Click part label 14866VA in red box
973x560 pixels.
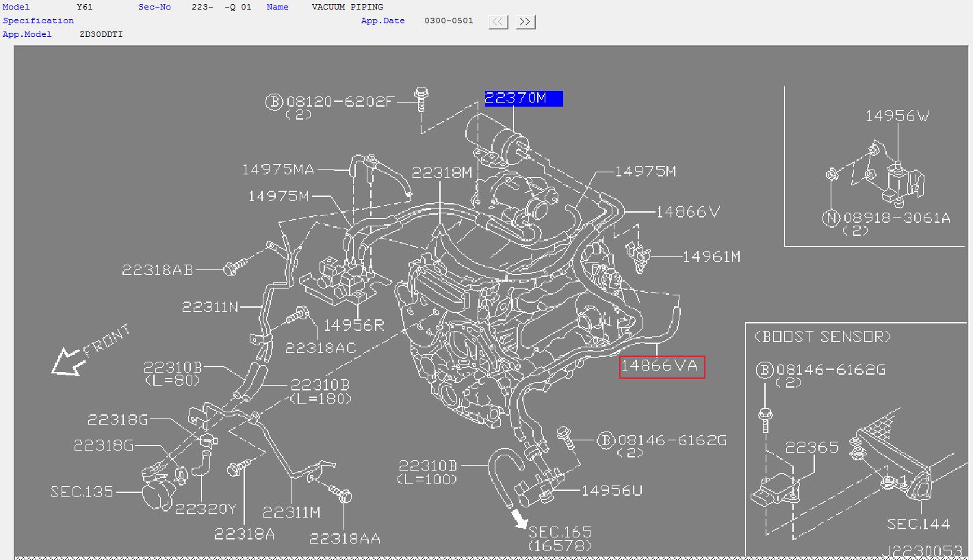pyautogui.click(x=662, y=366)
